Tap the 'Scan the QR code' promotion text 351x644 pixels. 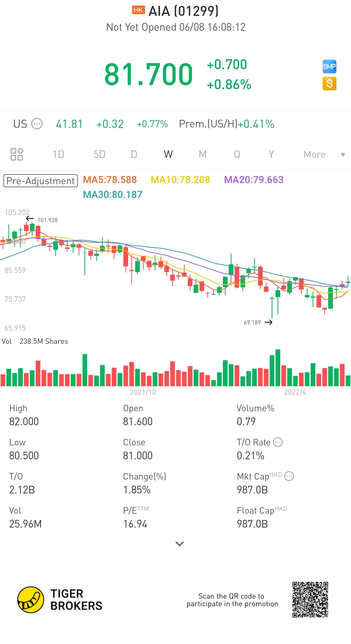(232, 600)
